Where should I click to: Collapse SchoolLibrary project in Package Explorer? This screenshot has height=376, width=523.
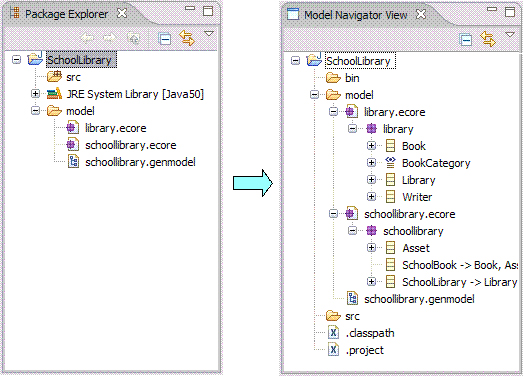(16, 60)
